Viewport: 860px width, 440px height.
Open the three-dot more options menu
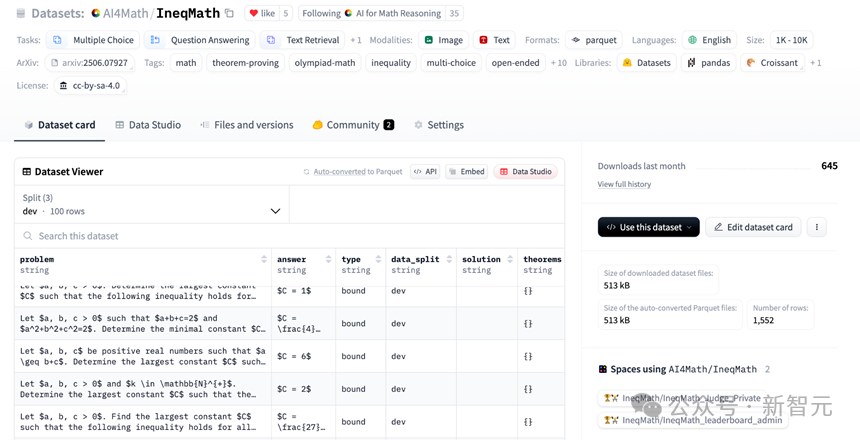(817, 227)
